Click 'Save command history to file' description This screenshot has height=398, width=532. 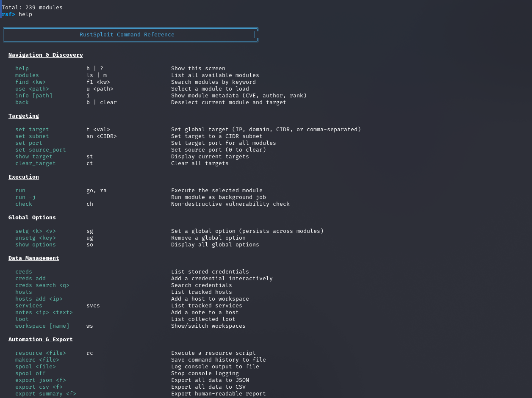point(219,360)
